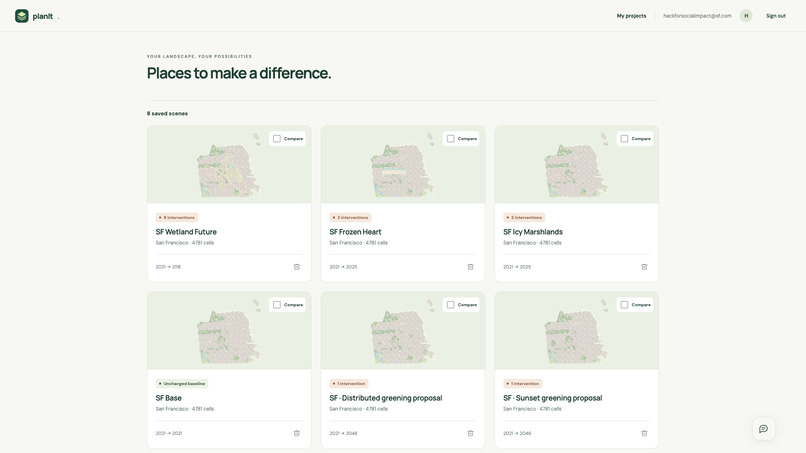806x453 pixels.
Task: Delete the SF Frozen Heart scene
Action: point(470,267)
